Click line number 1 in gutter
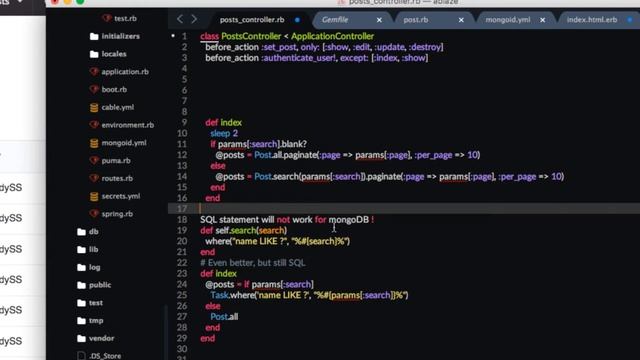This screenshot has height=360, width=640. [184, 36]
